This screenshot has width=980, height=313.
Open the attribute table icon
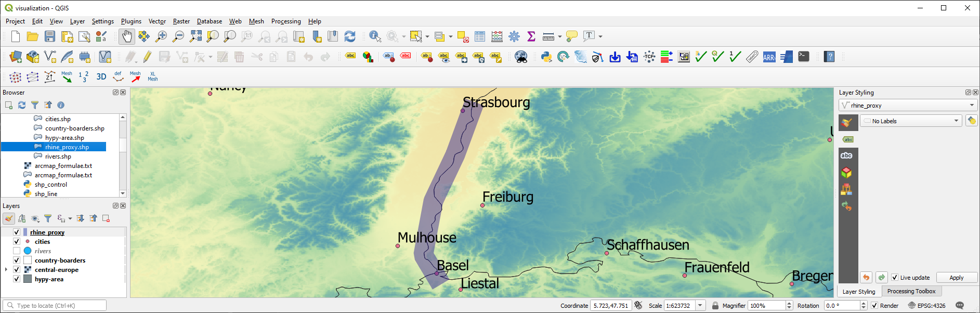pos(480,36)
